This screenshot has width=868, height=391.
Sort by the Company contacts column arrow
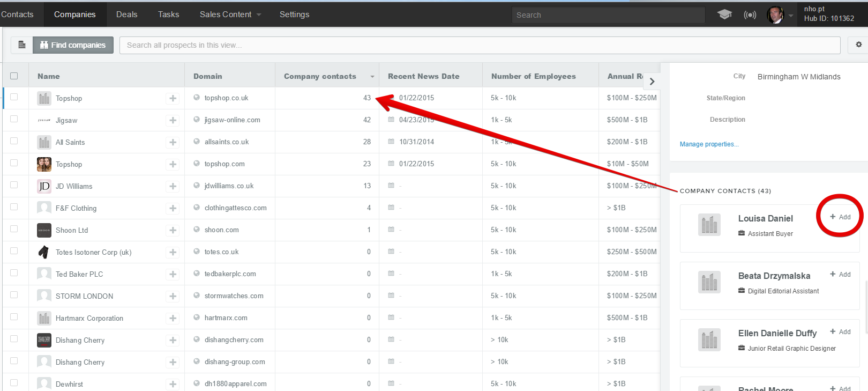tap(372, 77)
